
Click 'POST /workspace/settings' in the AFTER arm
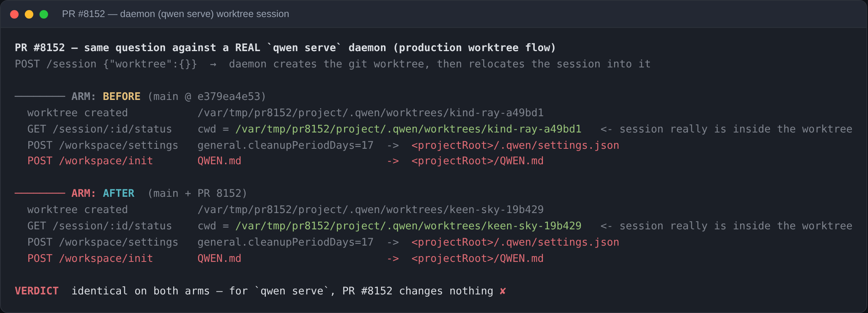pyautogui.click(x=103, y=242)
